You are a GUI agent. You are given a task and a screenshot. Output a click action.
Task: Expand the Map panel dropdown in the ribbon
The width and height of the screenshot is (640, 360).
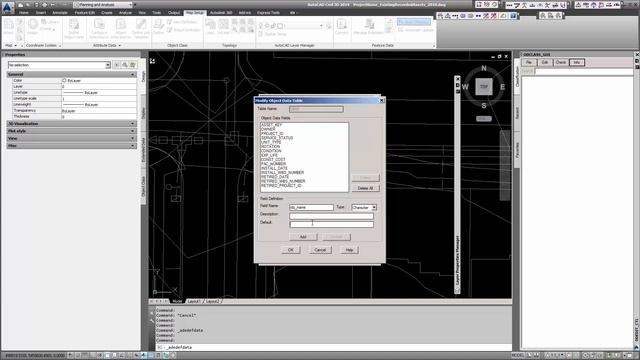[11, 45]
